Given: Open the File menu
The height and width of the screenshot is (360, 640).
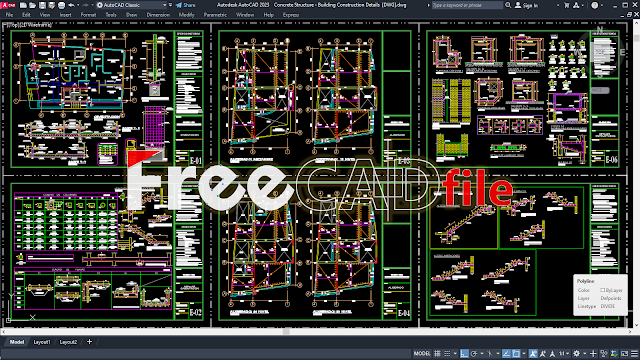Looking at the screenshot, I should coord(9,15).
